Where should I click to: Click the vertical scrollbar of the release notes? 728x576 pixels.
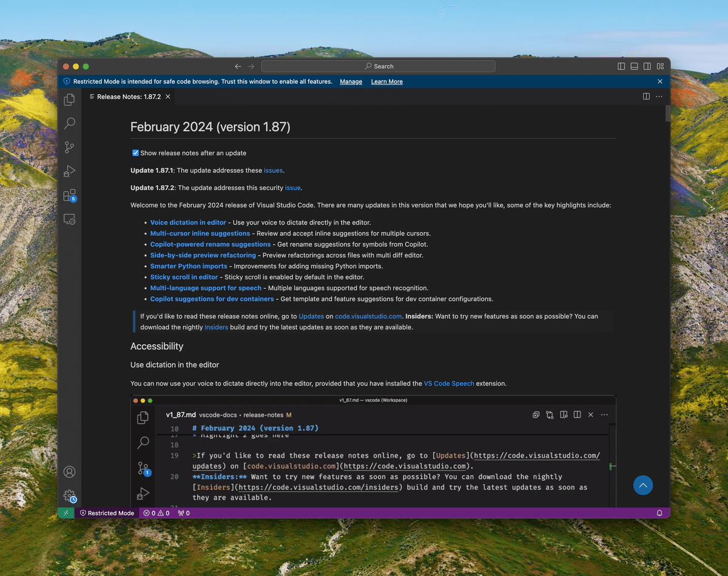668,114
